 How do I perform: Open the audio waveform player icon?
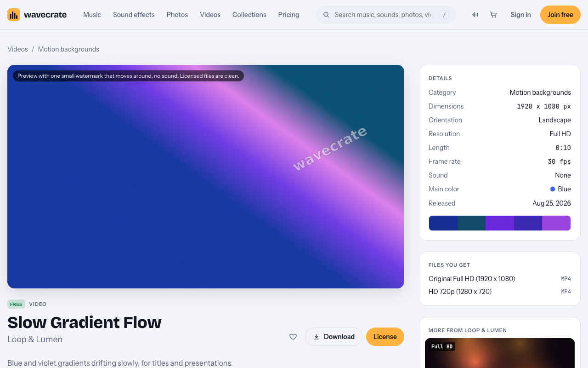coord(475,15)
